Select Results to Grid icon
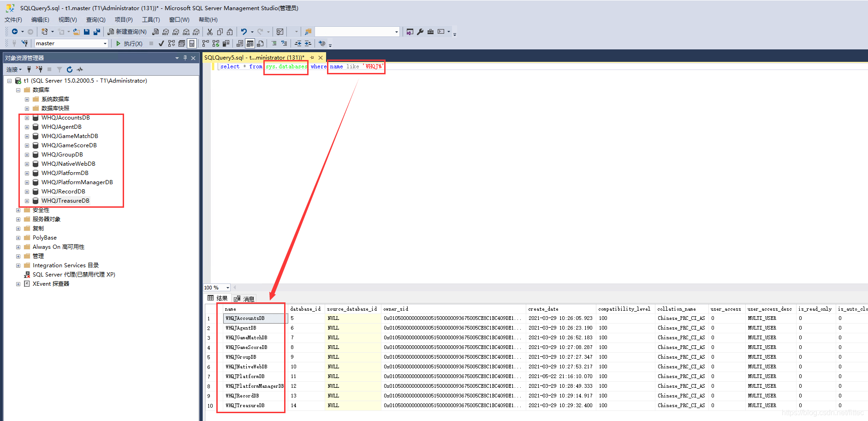 pos(250,43)
